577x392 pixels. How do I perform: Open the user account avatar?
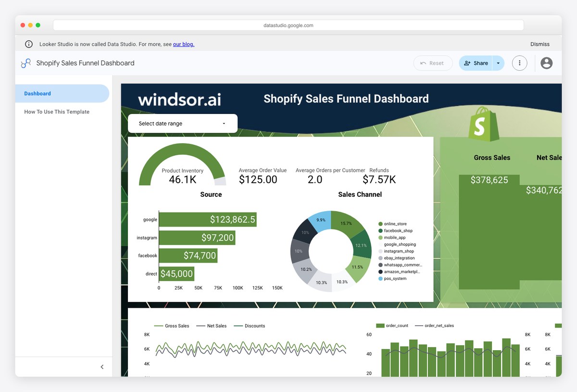(x=547, y=63)
